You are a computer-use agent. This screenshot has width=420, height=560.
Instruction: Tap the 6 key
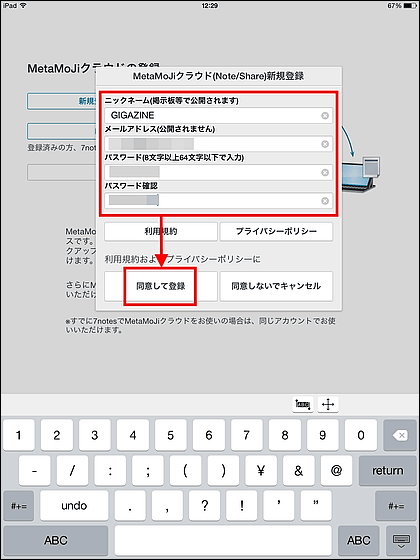click(x=209, y=435)
